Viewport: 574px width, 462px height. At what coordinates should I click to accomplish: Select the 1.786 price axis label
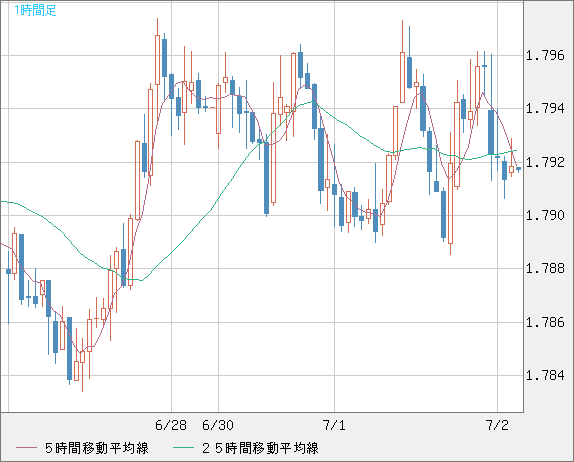pyautogui.click(x=545, y=322)
